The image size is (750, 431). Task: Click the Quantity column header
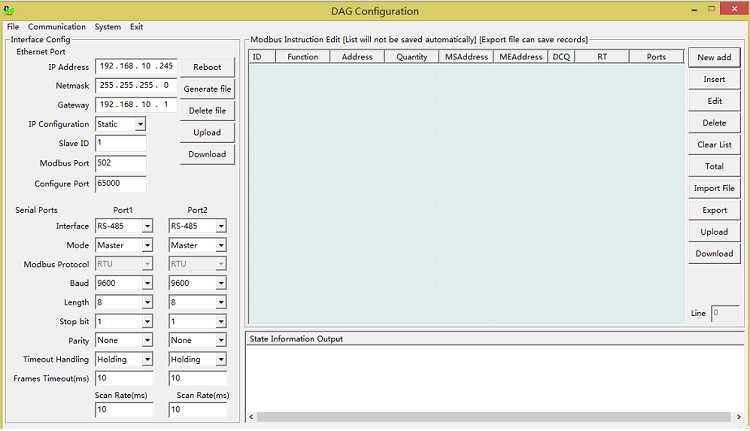[411, 57]
